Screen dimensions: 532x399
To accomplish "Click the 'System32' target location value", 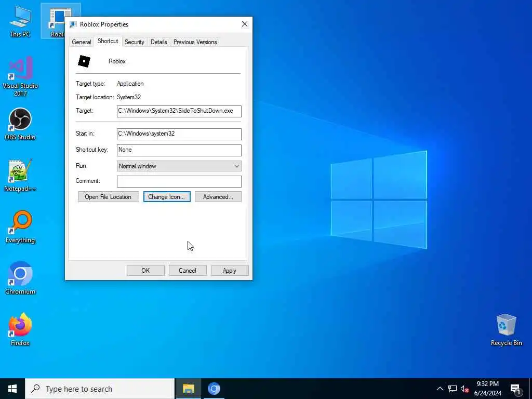I will (129, 97).
